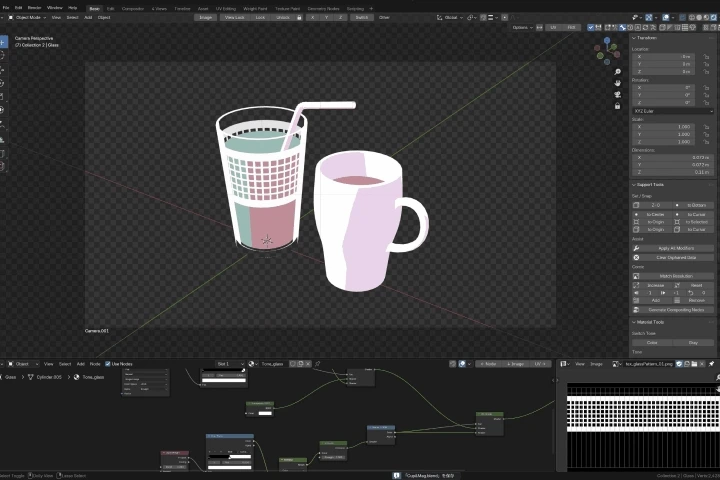Toggle lock camera to view icon
The width and height of the screenshot is (720, 480).
click(x=618, y=106)
